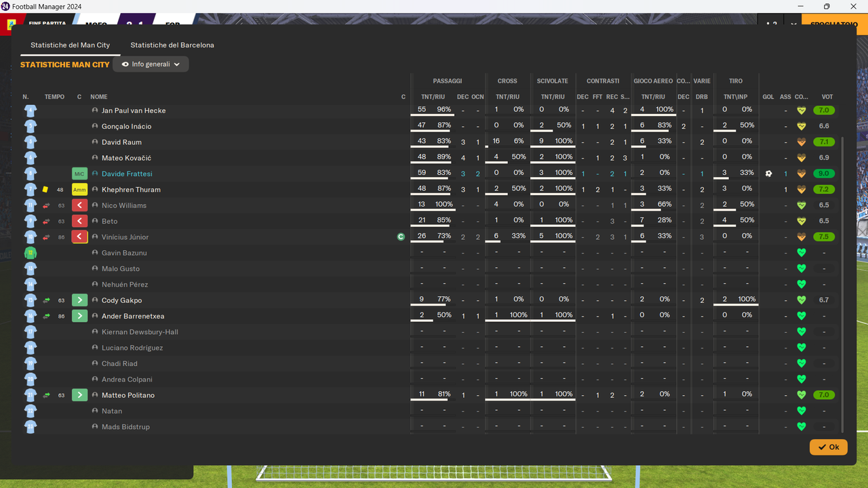Click the condition heart icon for Khephren Thuram
The image size is (868, 488).
(x=801, y=190)
